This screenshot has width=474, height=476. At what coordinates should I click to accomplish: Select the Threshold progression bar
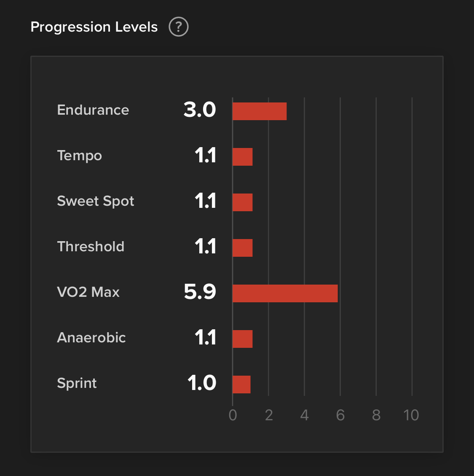point(242,248)
